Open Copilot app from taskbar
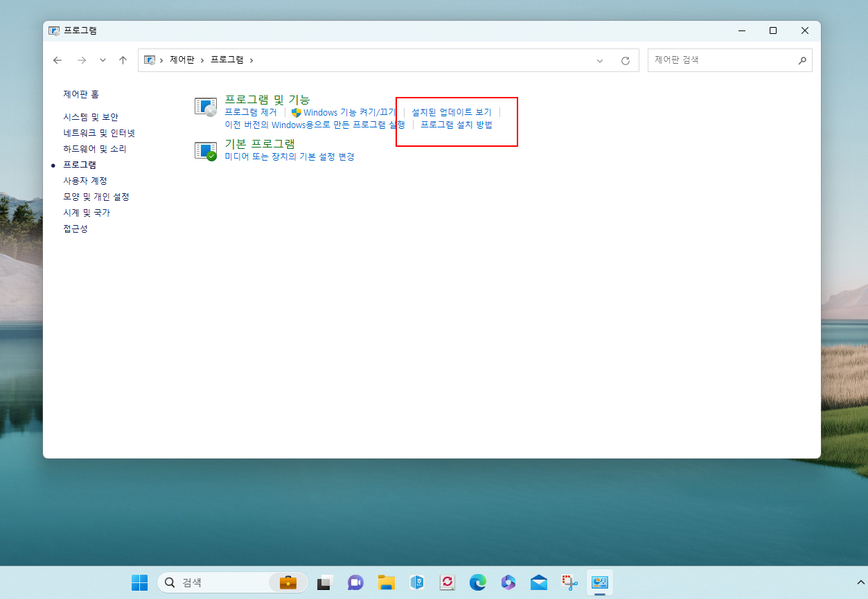This screenshot has width=868, height=599. coord(508,582)
